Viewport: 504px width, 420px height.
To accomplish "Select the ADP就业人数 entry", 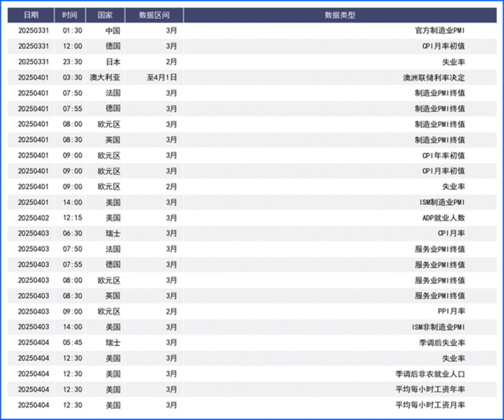I will [445, 217].
